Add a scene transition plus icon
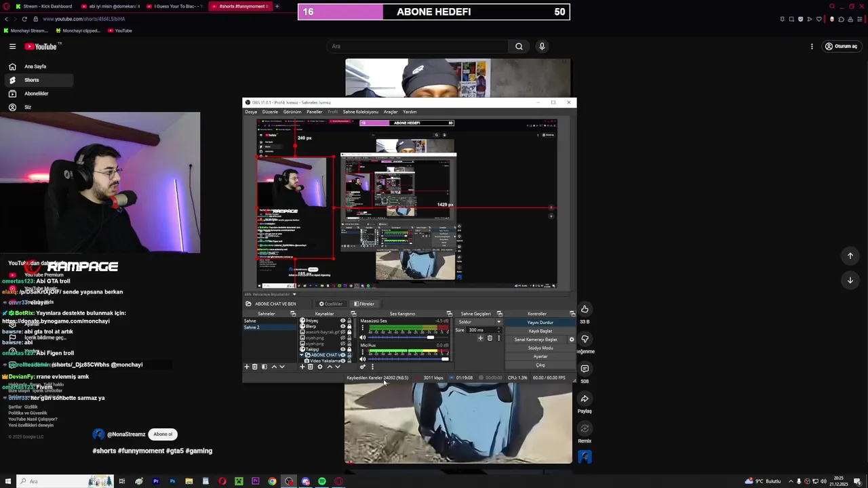 pos(480,338)
